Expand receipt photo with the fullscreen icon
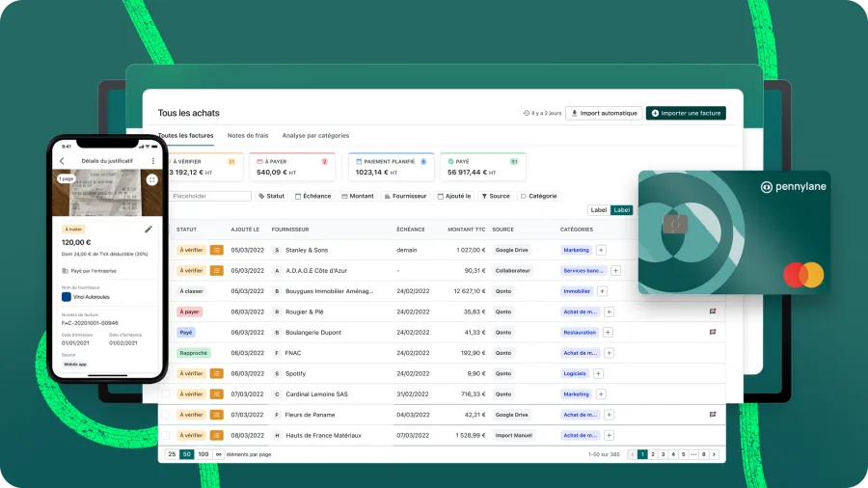Image resolution: width=868 pixels, height=488 pixels. point(151,179)
